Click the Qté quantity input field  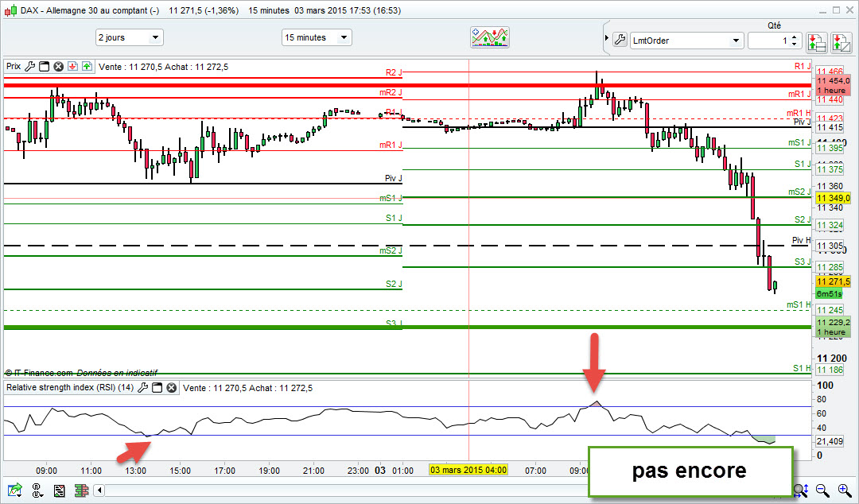pos(768,41)
